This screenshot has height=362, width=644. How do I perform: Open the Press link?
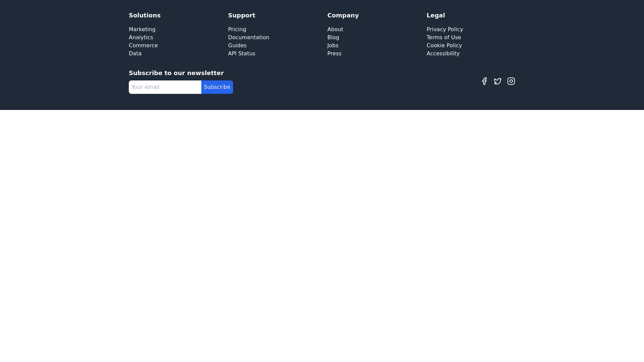334,54
